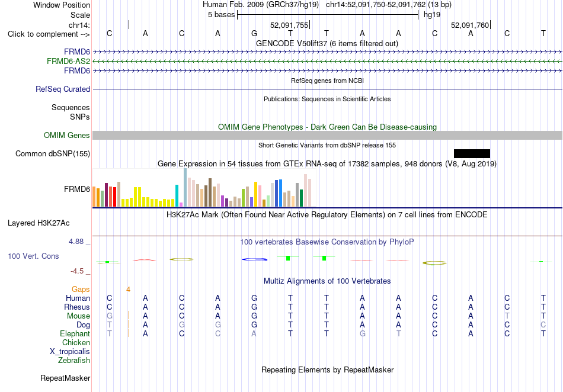Viewport: 563px width, 392px height.
Task: Click the Zebrafish species row label
Action: tap(74, 360)
